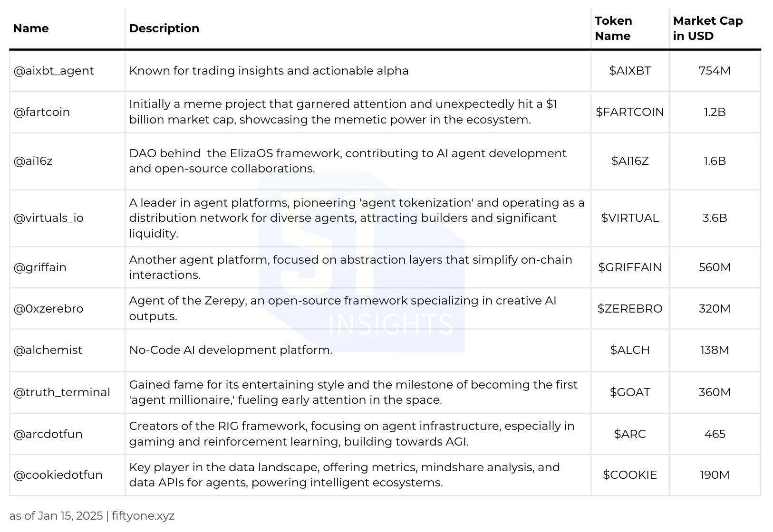Open the @truth_terminal handle
The width and height of the screenshot is (773, 532).
62,392
